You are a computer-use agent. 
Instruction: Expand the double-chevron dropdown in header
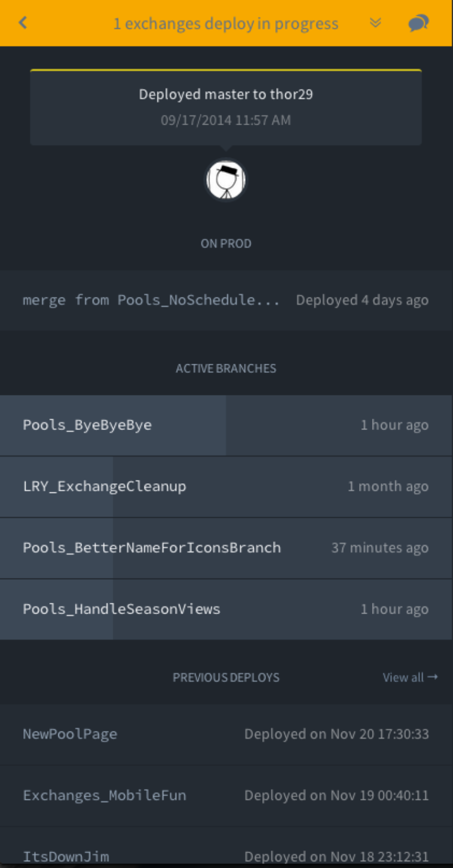[x=375, y=23]
